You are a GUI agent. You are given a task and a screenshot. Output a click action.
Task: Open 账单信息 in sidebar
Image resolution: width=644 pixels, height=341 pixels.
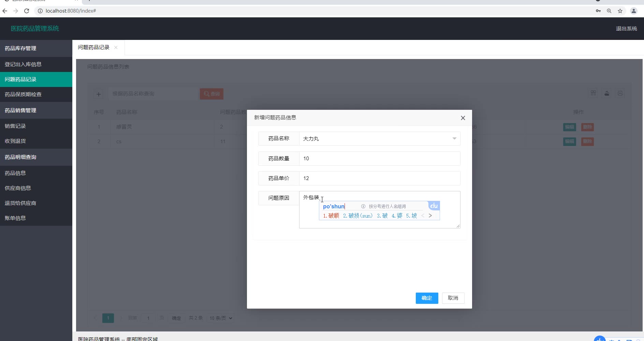36,218
